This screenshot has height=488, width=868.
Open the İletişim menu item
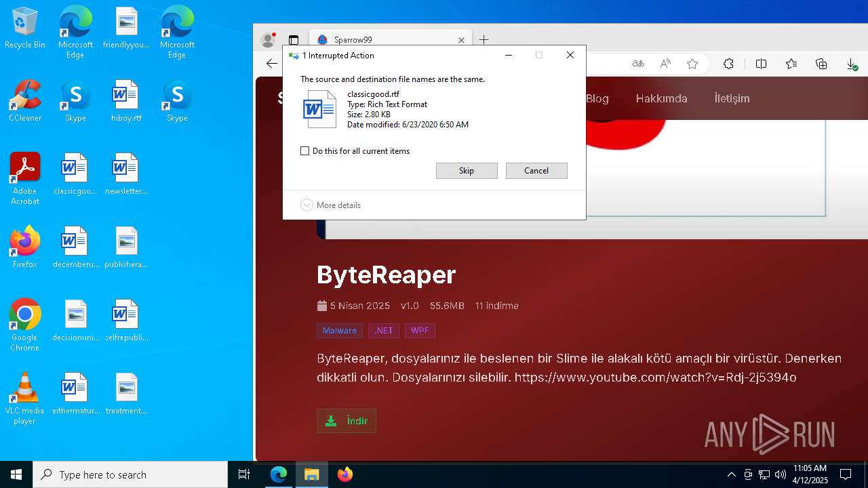[732, 98]
